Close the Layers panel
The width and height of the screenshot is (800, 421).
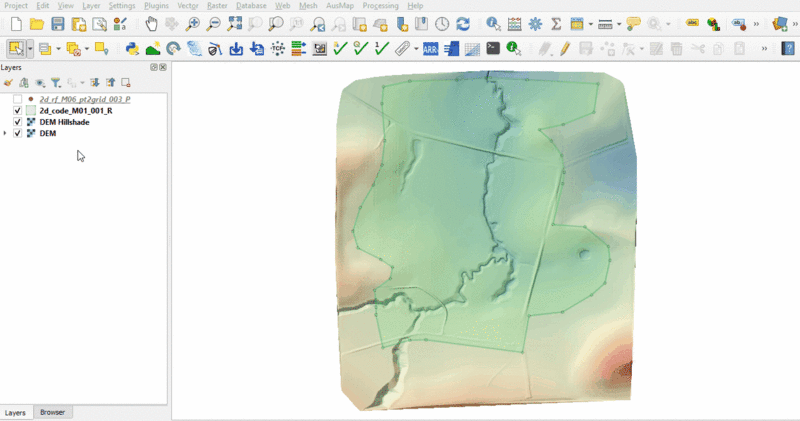point(163,67)
